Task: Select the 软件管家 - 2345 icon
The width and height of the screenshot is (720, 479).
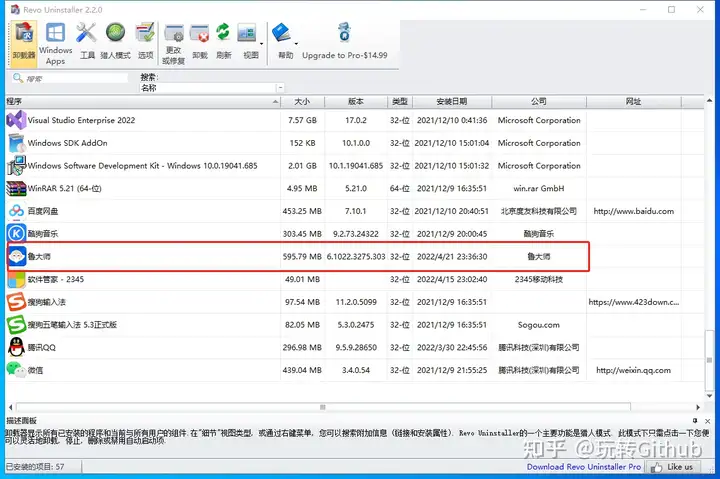Action: 16,279
